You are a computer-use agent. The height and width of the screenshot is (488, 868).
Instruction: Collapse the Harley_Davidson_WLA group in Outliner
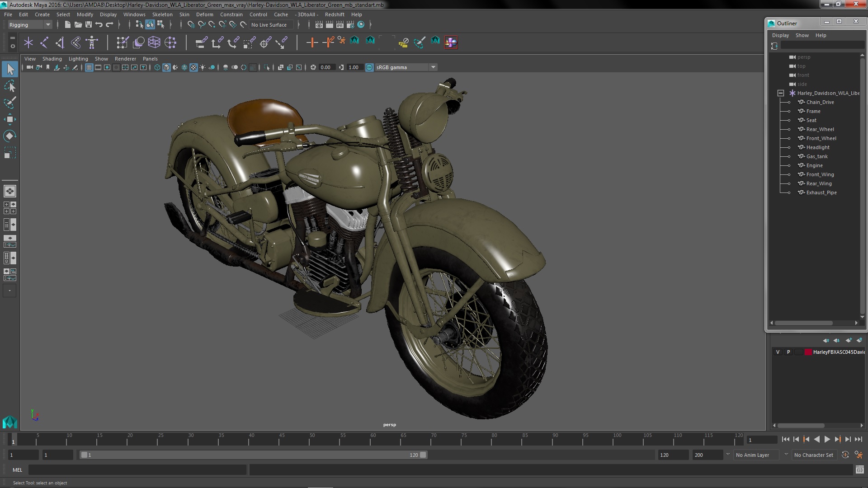pyautogui.click(x=781, y=93)
